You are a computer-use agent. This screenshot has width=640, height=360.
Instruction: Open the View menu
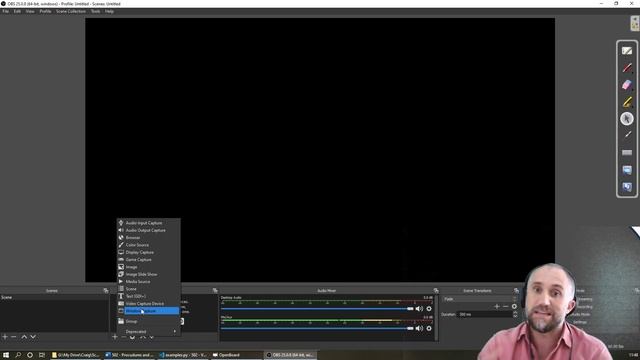pos(30,11)
